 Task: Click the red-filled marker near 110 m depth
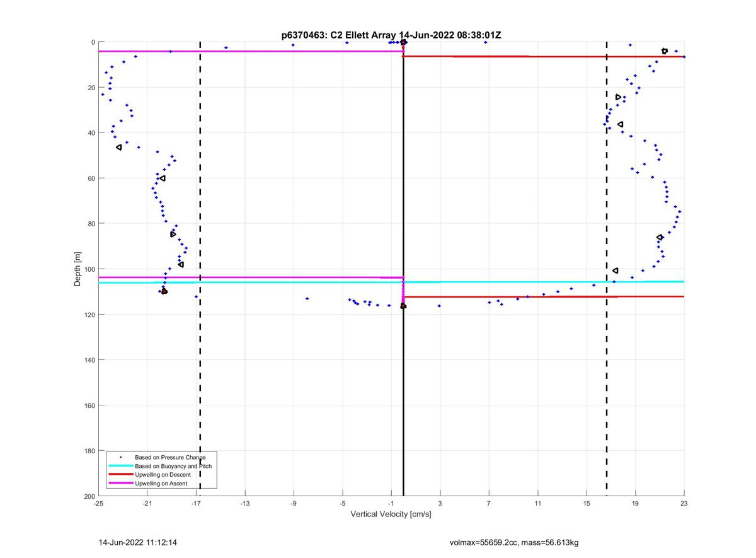coord(164,291)
